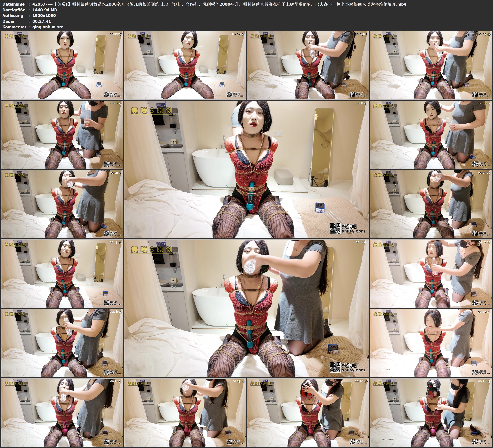Select the frame marked 00:11:39
This screenshot has height=448, width=493.
(x=62, y=204)
